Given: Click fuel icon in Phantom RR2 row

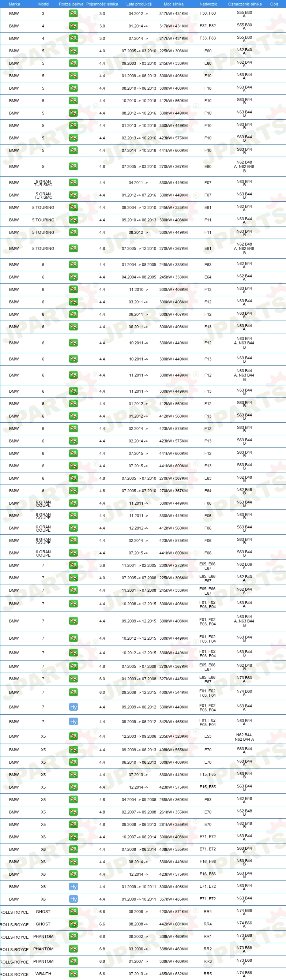Looking at the screenshot, I should 74,949.
